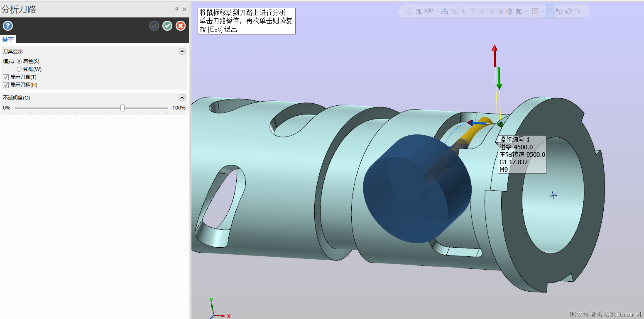The height and width of the screenshot is (319, 644).
Task: Confirm dialog with green checkmark button
Action: click(167, 26)
